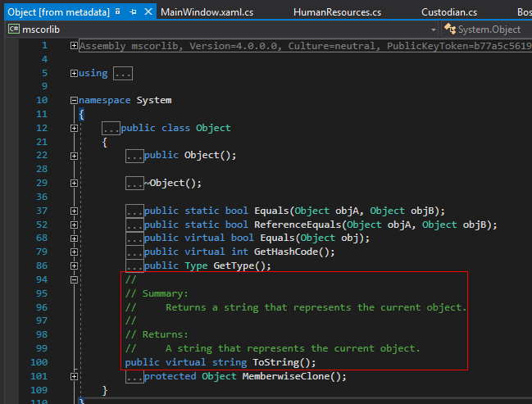Expand the collapsed using directives

(x=75, y=73)
